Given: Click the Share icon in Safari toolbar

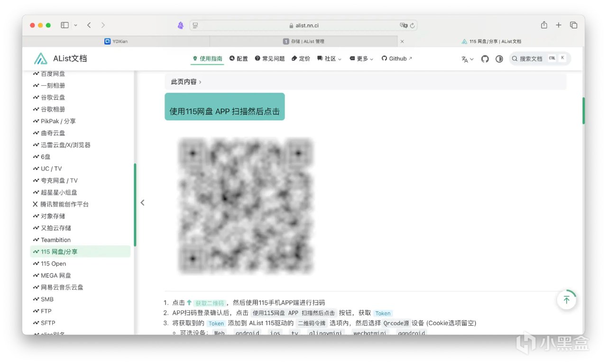Looking at the screenshot, I should (x=544, y=25).
